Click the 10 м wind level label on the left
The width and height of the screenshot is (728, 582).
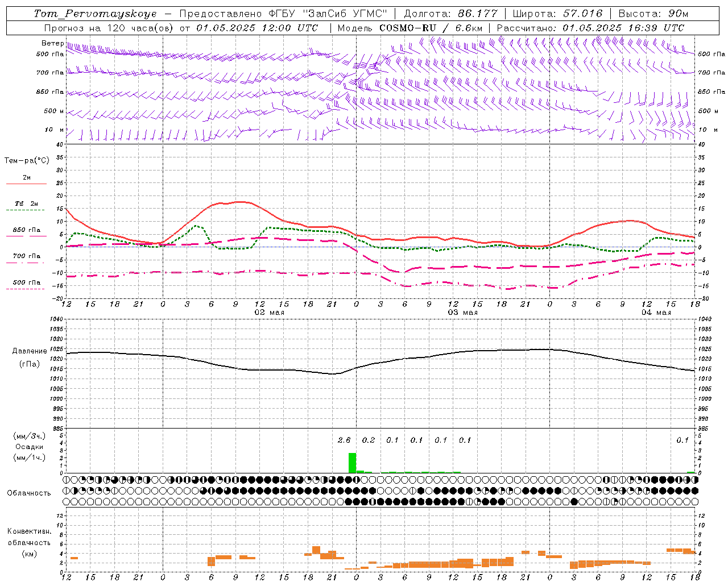pos(55,130)
